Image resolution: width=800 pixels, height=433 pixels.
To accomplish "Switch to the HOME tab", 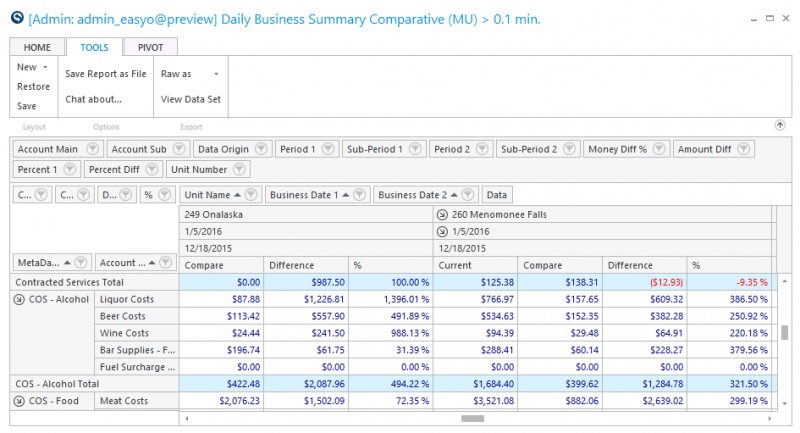I will tap(37, 47).
